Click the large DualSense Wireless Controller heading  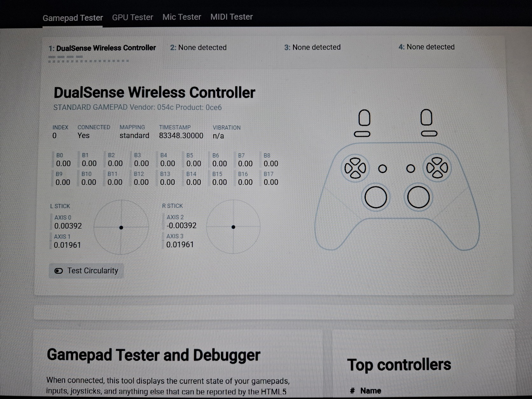(154, 93)
